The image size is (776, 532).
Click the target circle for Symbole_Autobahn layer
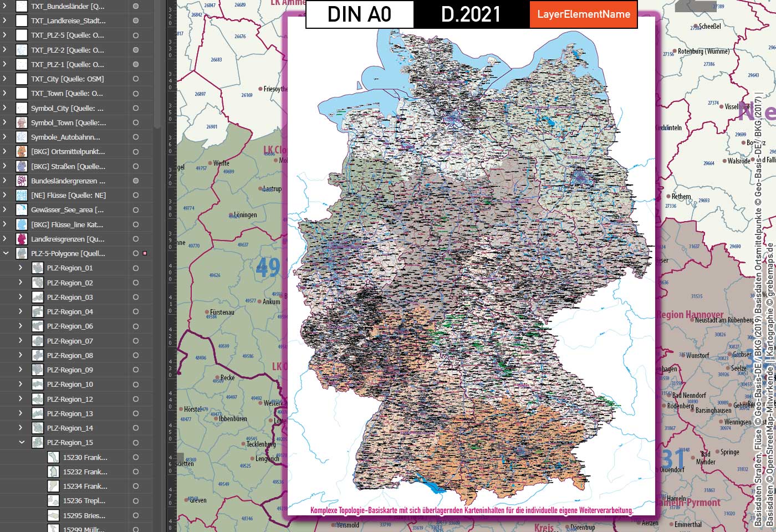[x=136, y=137]
